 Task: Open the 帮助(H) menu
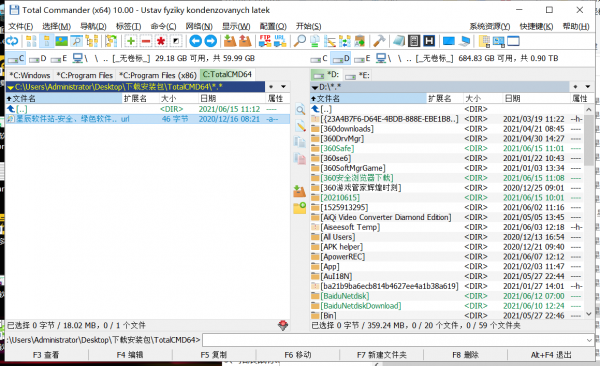[x=576, y=26]
